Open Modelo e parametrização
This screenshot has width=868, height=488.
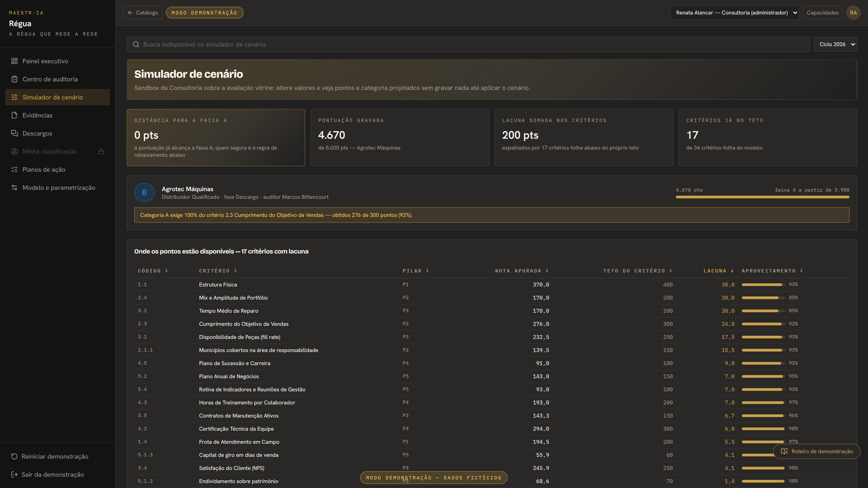click(x=58, y=188)
